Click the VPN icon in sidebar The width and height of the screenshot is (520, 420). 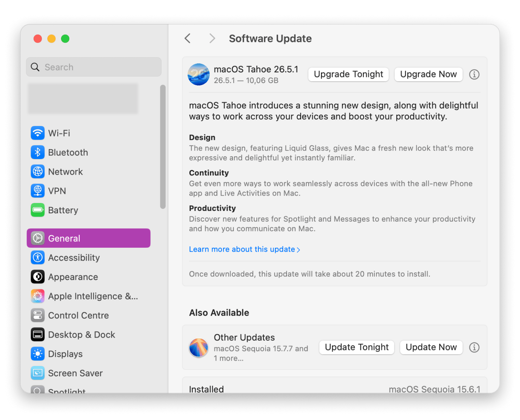tap(38, 191)
